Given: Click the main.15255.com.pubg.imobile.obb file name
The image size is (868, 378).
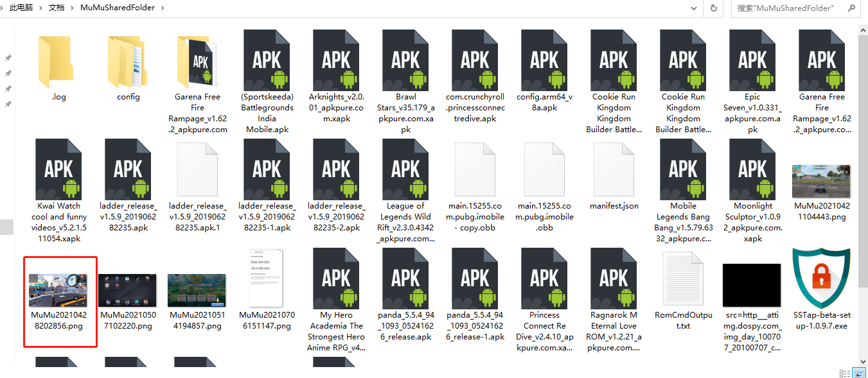Looking at the screenshot, I should coord(545,216).
